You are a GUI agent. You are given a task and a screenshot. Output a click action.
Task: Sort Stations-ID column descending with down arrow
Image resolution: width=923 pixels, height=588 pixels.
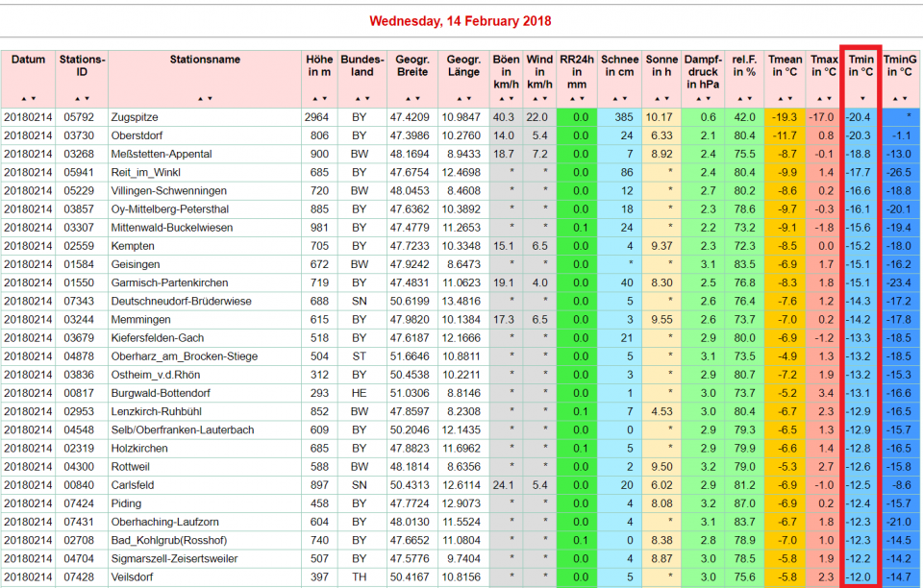[87, 99]
